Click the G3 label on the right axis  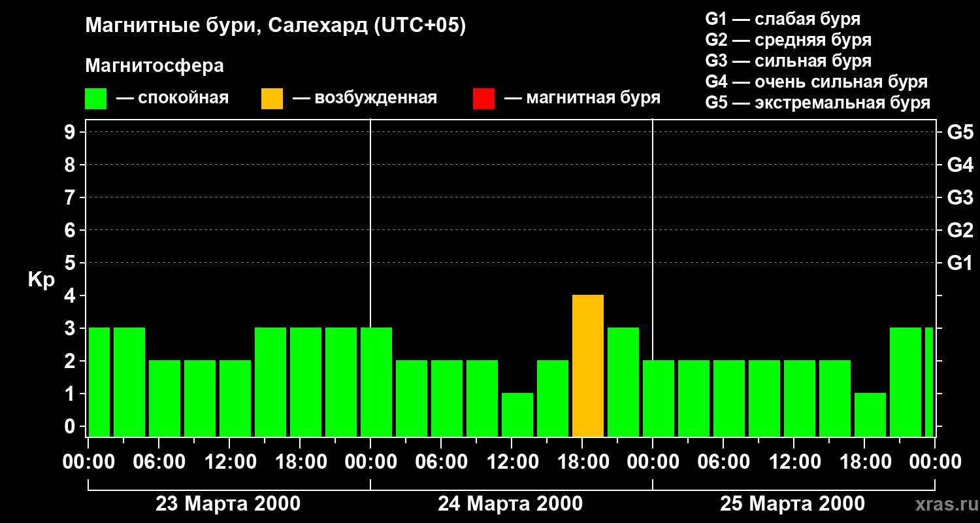click(960, 197)
